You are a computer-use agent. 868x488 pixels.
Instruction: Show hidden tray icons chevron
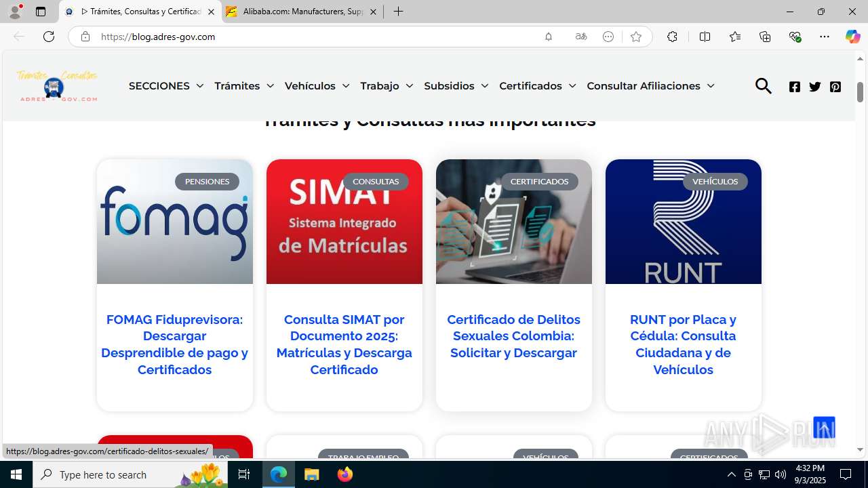coord(731,474)
